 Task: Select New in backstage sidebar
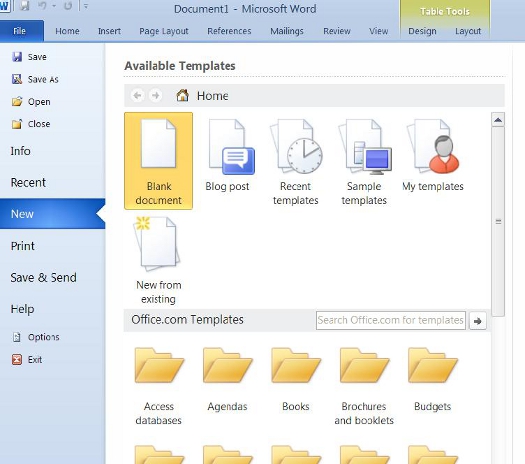(x=53, y=214)
